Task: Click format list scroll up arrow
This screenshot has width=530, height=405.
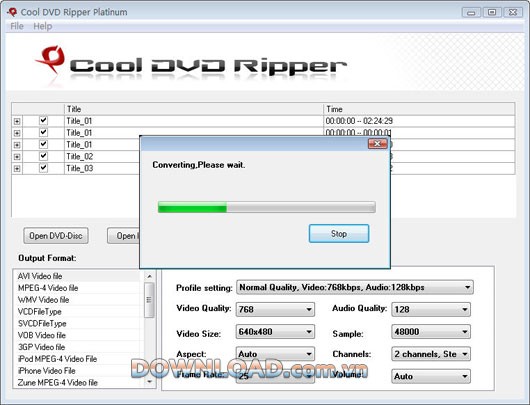Action: [149, 276]
